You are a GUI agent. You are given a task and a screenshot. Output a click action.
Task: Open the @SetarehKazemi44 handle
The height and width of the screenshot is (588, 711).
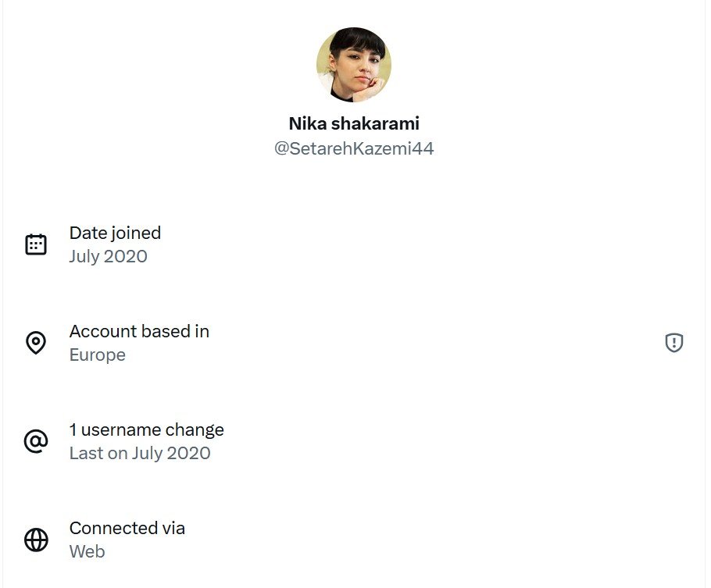(x=354, y=148)
